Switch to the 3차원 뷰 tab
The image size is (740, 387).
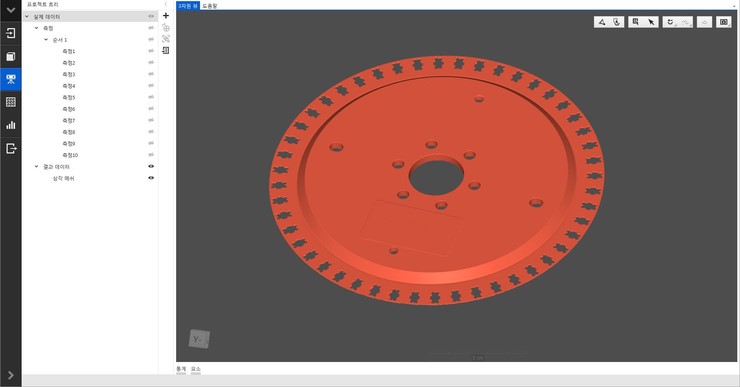[x=188, y=6]
